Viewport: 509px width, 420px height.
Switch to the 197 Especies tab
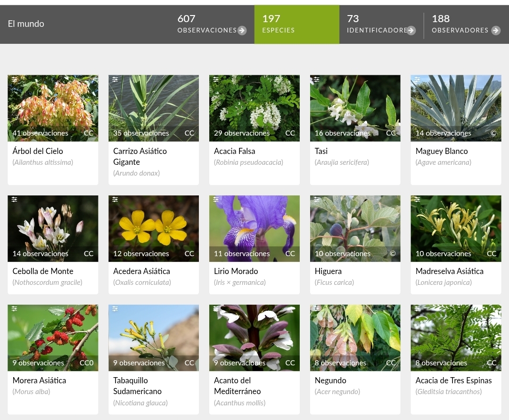point(296,24)
